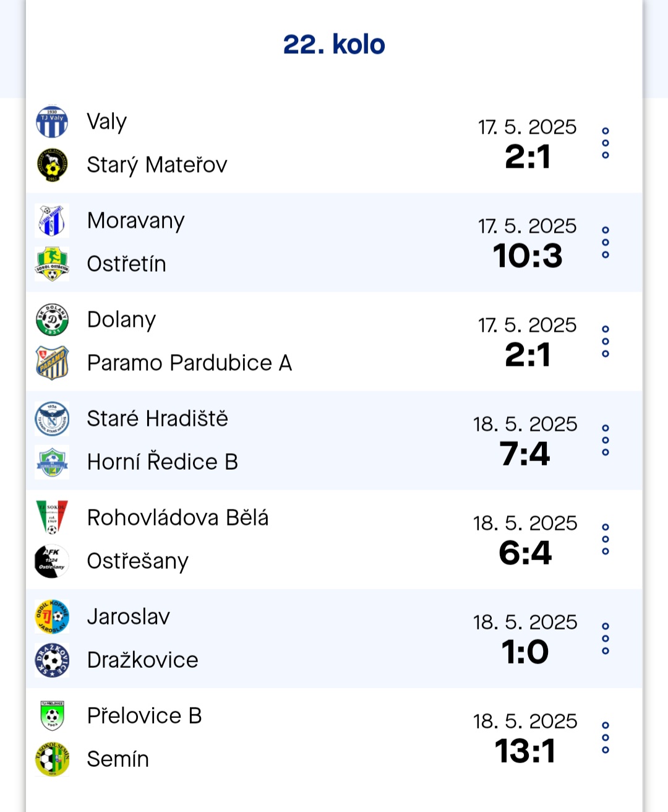This screenshot has height=812, width=668.
Task: Click the Semín team name
Action: [118, 759]
